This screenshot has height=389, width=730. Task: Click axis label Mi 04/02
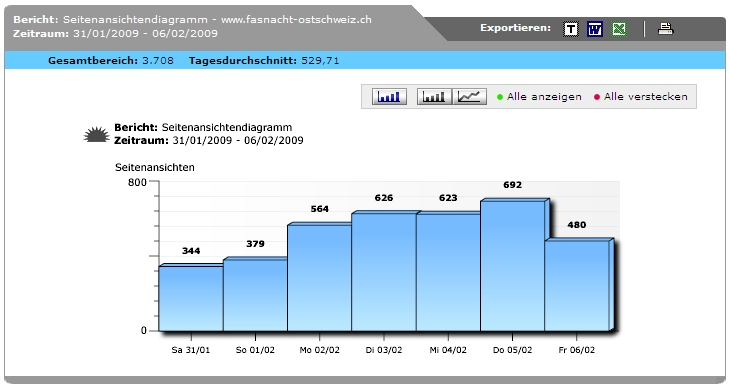tap(448, 350)
